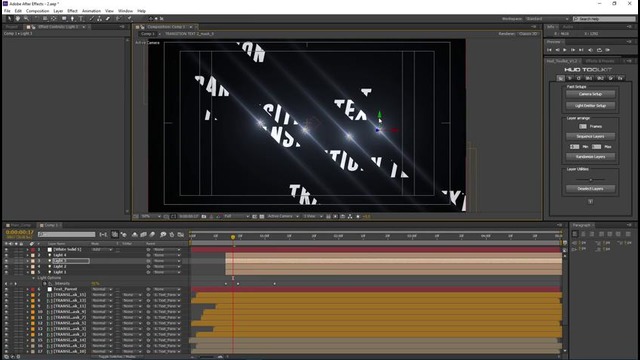Hide the Light 1 layer

pos(6,272)
